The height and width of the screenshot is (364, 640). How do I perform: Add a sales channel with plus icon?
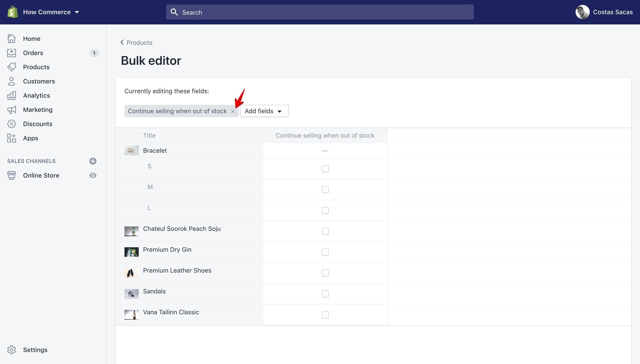(x=93, y=161)
